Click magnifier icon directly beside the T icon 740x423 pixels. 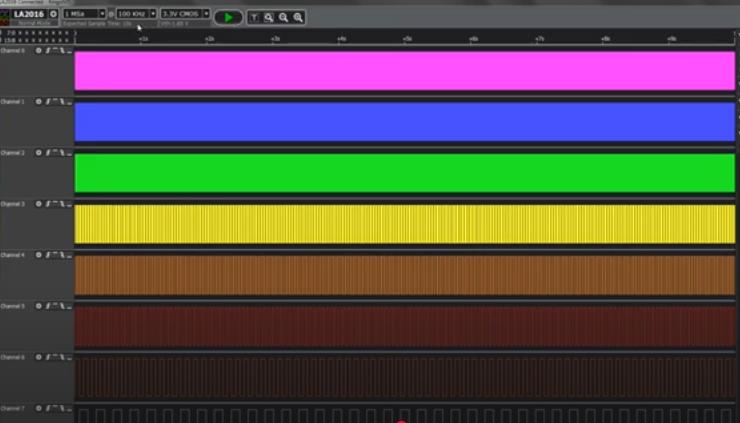click(269, 17)
